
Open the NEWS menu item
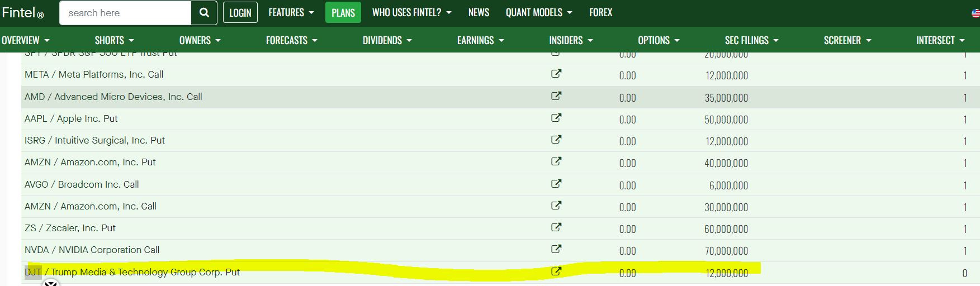coord(479,12)
